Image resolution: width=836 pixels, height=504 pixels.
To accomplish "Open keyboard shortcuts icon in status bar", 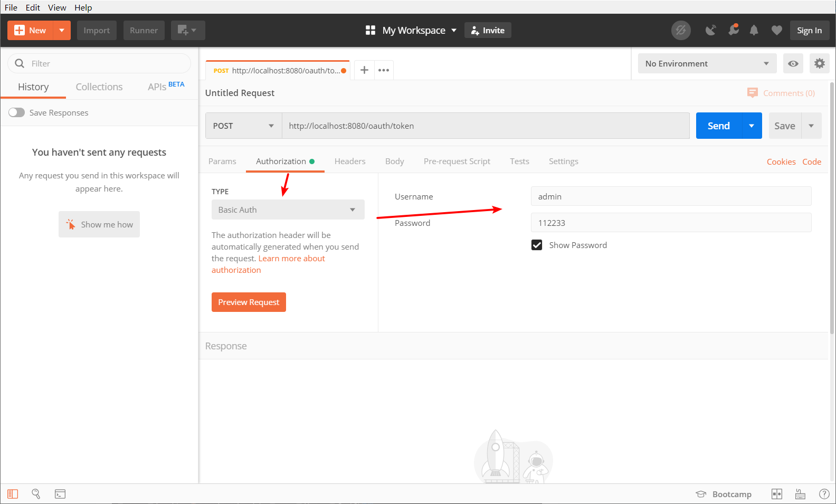I will [x=800, y=494].
